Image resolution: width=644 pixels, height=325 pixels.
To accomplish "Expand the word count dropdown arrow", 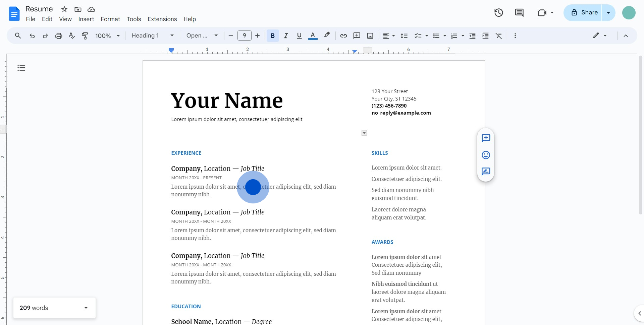I will [86, 308].
